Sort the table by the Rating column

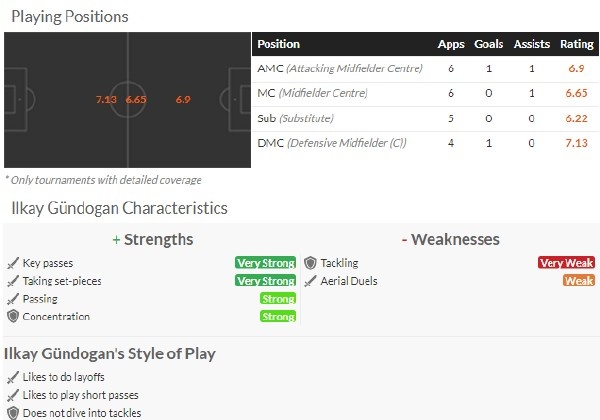pos(576,44)
